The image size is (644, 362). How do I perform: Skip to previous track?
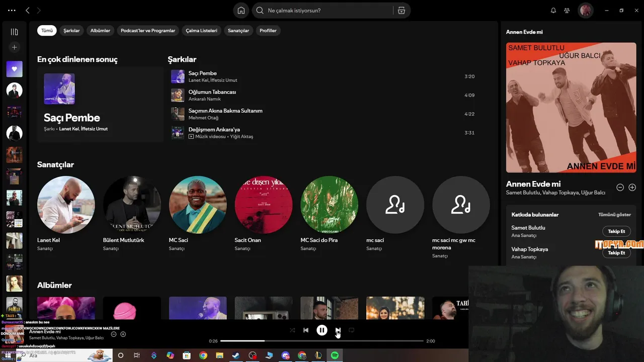point(306,330)
